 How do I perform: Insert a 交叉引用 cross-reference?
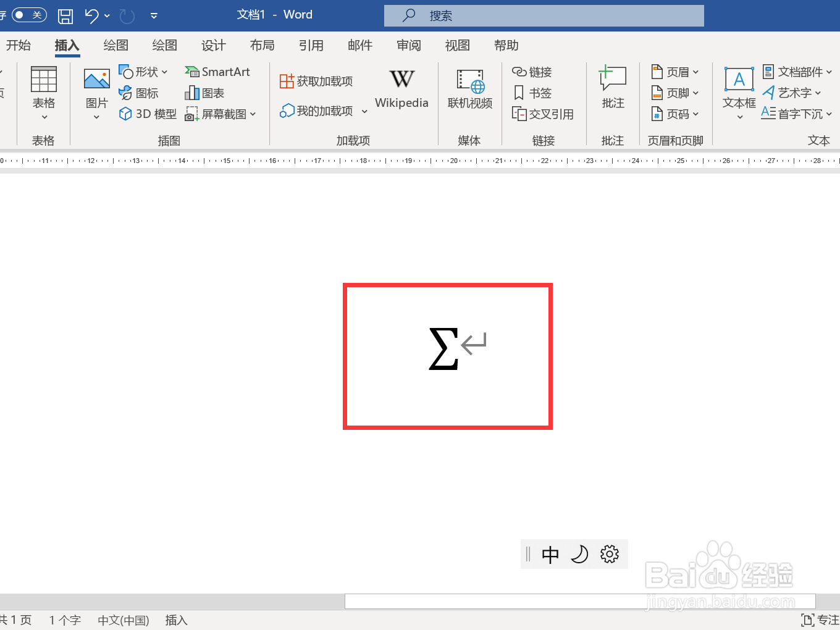(543, 114)
